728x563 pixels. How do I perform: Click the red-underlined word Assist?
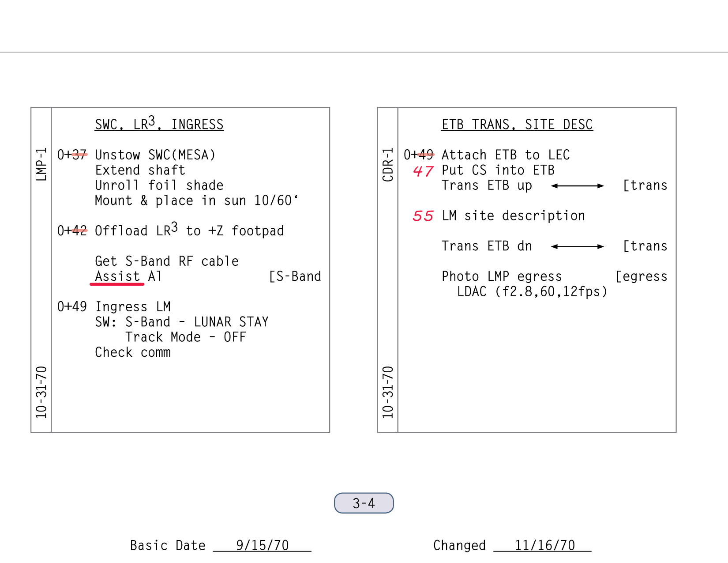click(x=117, y=276)
